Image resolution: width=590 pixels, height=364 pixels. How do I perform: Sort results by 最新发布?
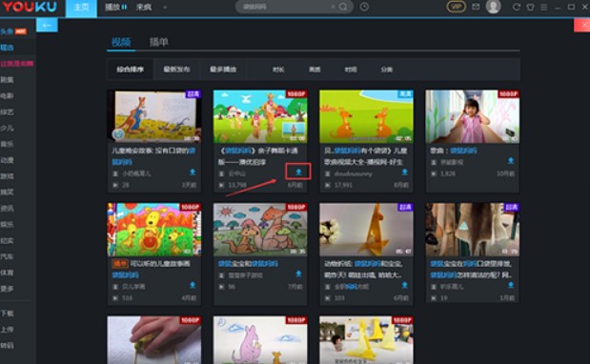[176, 70]
